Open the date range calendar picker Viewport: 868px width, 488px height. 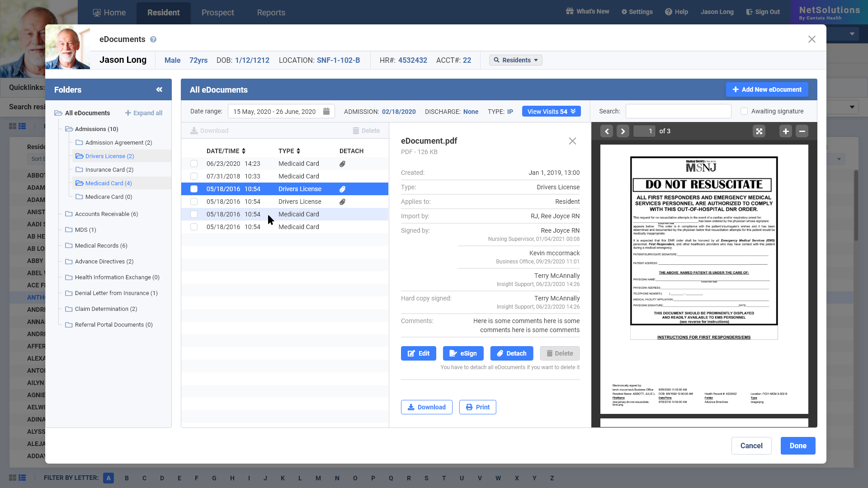[326, 112]
